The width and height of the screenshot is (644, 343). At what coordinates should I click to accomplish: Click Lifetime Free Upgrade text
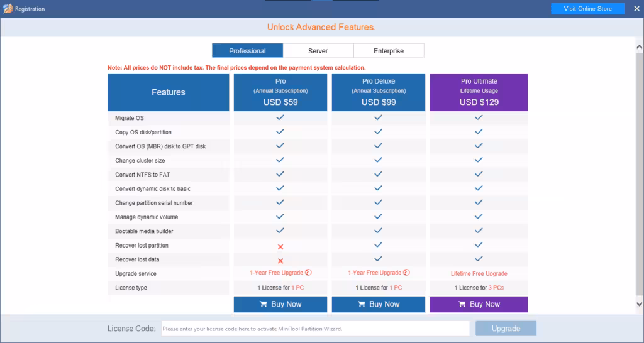click(479, 274)
